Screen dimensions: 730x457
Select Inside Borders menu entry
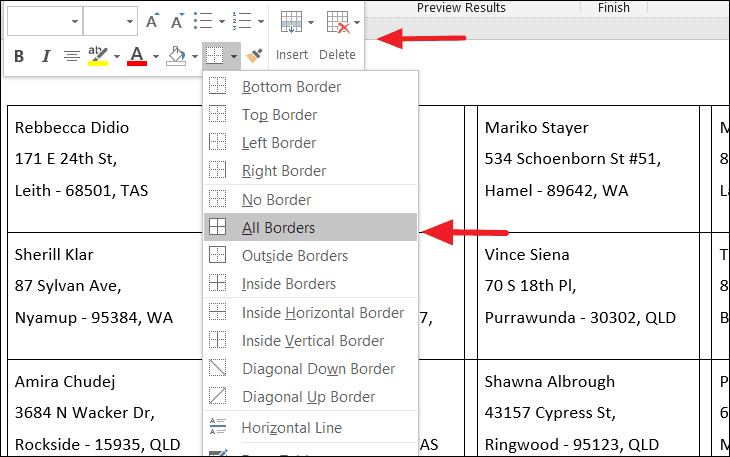click(311, 283)
